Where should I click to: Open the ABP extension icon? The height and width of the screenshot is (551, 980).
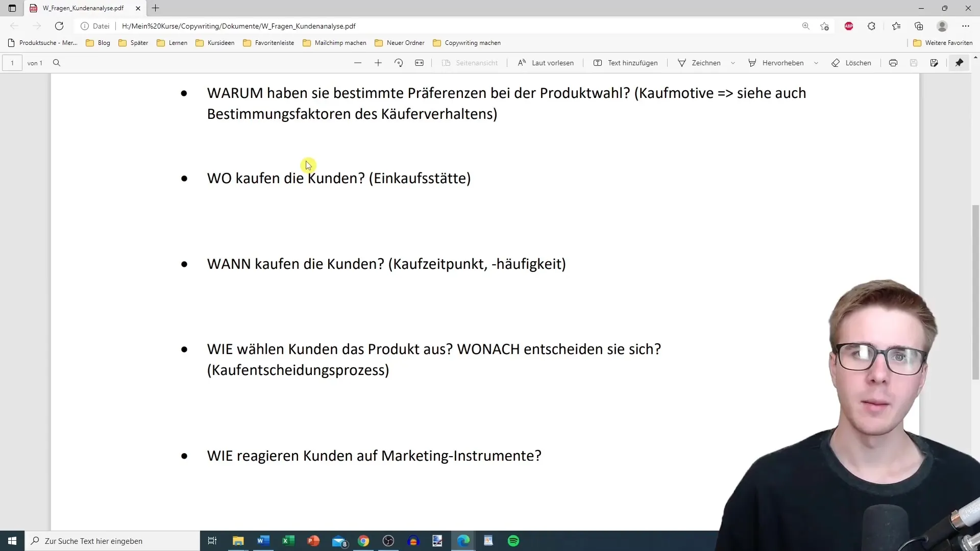point(849,26)
